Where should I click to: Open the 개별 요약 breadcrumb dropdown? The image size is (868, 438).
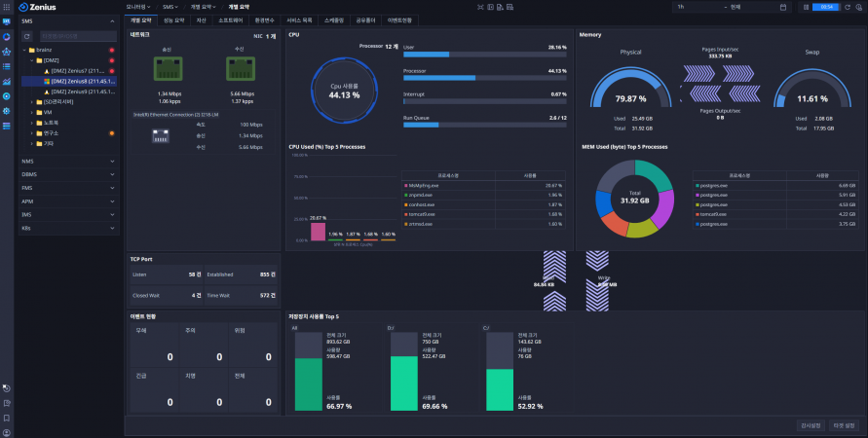point(204,7)
